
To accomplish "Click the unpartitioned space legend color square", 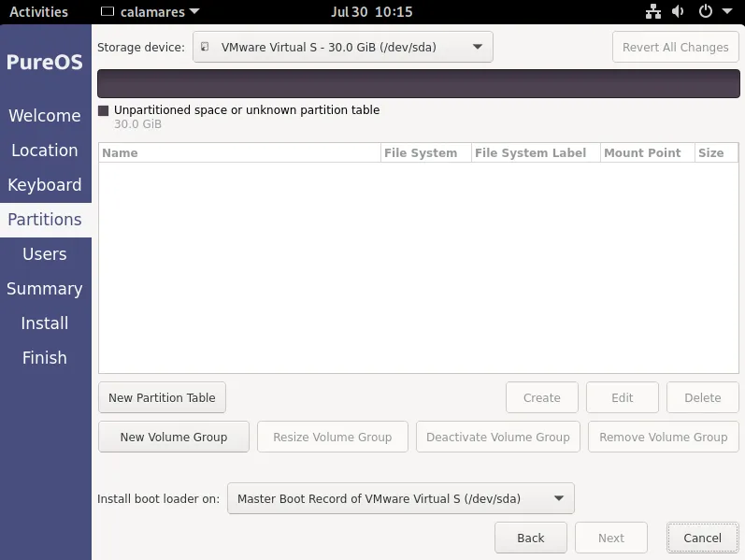I will pyautogui.click(x=104, y=110).
